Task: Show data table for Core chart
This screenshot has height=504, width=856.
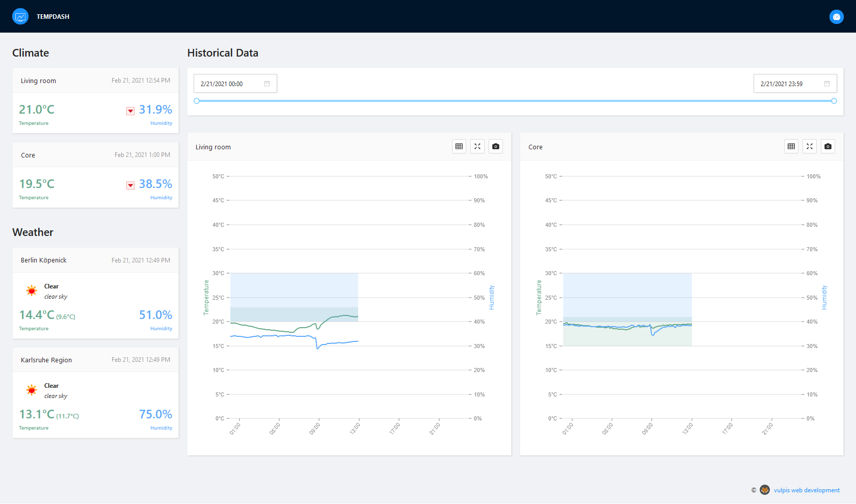Action: click(791, 146)
